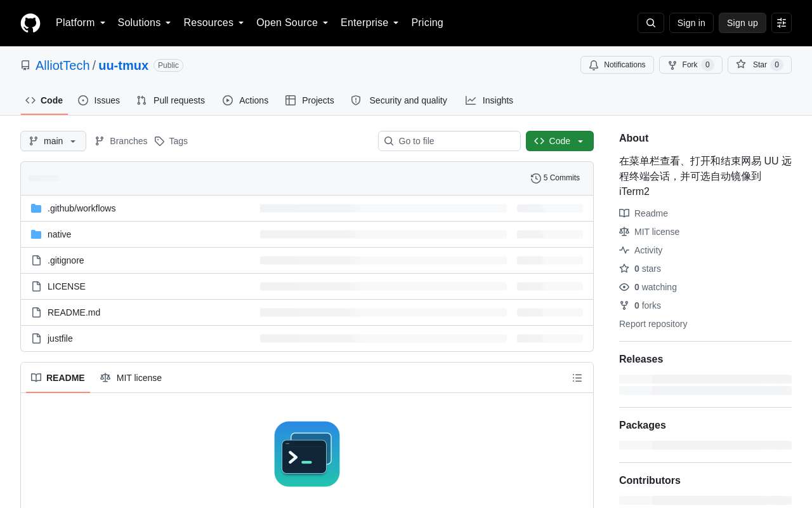Open the main branch selector dropdown
812x508 pixels.
[53, 141]
